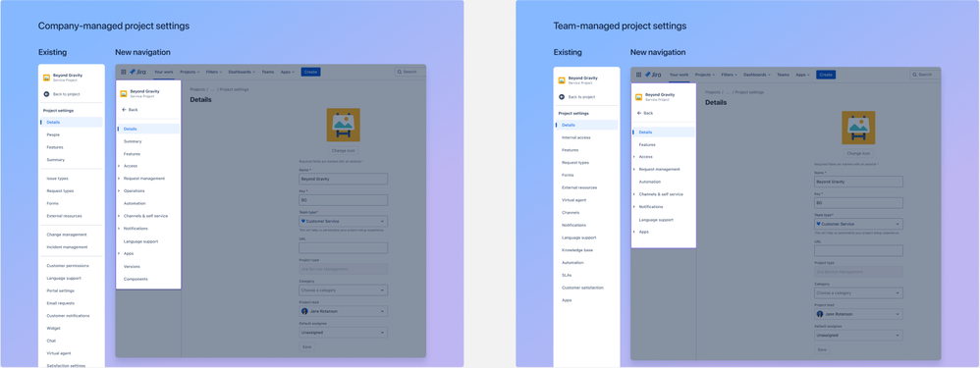Open Category dropdown in company-managed Details
Viewport: 980px width, 368px height.
343,290
